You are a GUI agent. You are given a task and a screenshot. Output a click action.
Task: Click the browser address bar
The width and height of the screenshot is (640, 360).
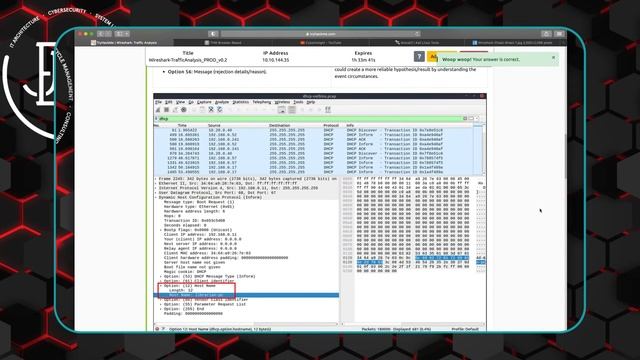coord(320,34)
